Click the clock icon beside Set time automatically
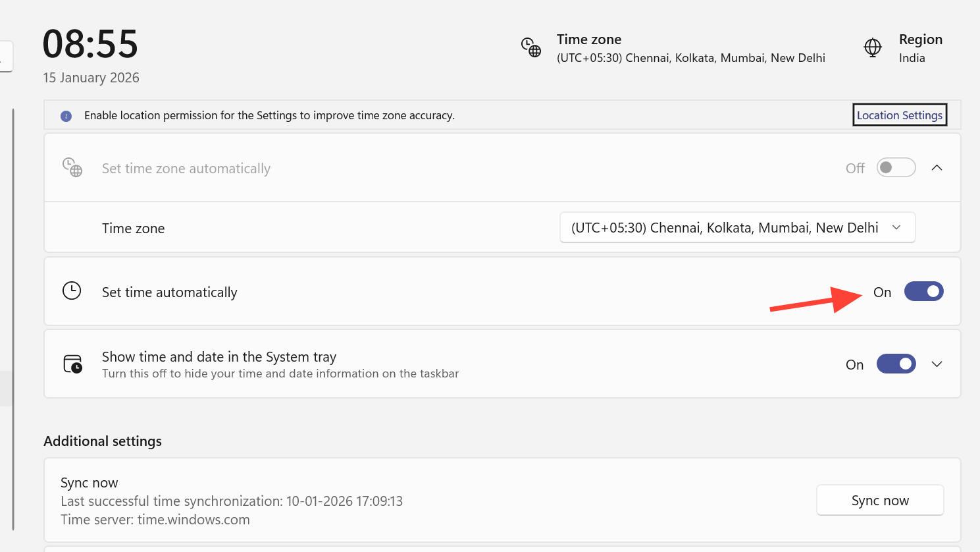980x552 pixels. (72, 290)
